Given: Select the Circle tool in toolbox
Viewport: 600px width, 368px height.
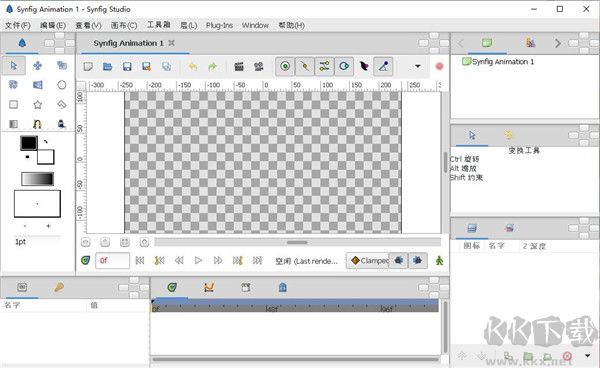Looking at the screenshot, I should (x=62, y=85).
